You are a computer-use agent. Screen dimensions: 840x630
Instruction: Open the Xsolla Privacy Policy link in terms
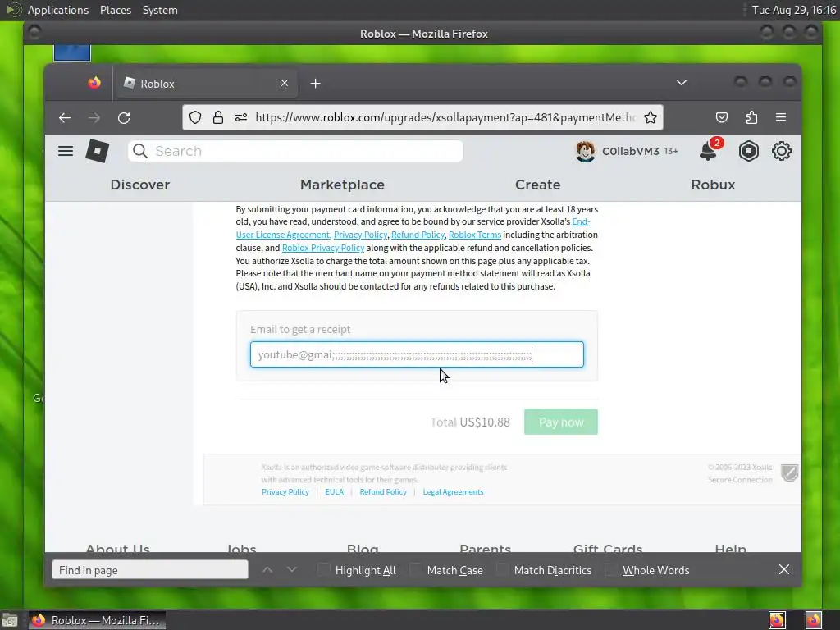click(360, 235)
